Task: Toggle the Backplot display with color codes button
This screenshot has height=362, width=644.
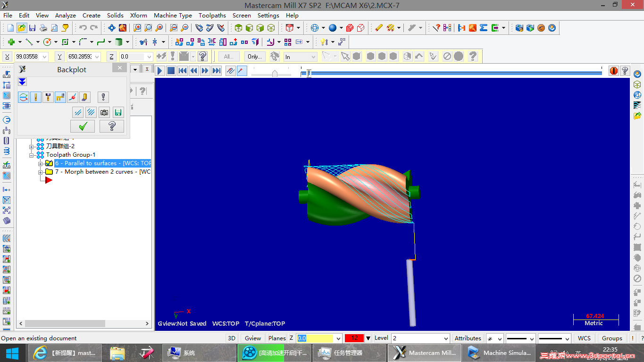Action: [x=24, y=97]
